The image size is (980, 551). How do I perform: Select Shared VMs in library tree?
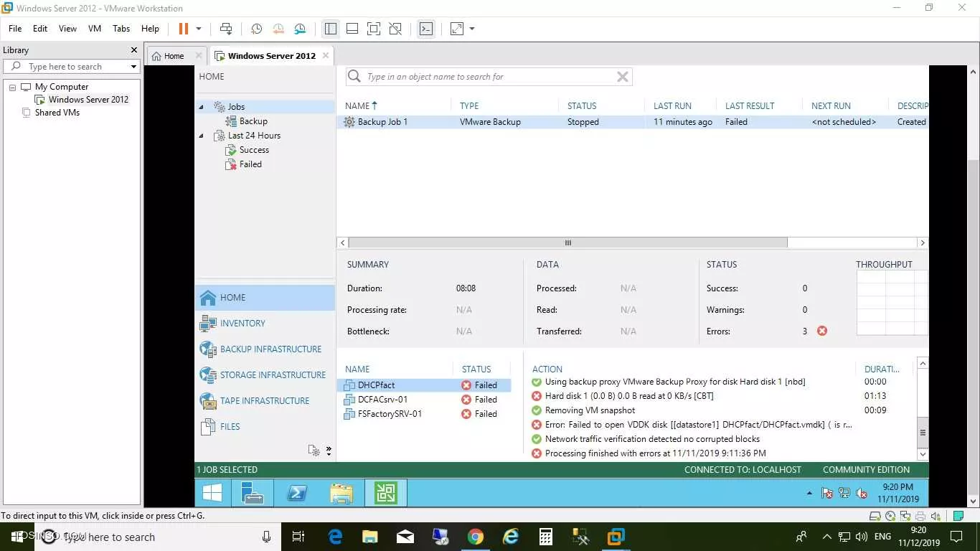click(x=57, y=113)
